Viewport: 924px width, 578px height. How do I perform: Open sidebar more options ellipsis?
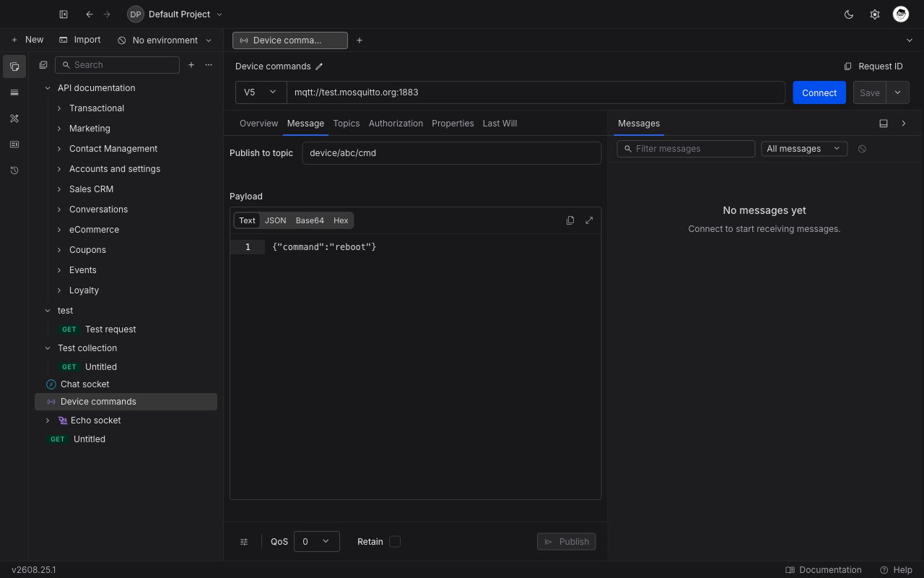(x=209, y=65)
